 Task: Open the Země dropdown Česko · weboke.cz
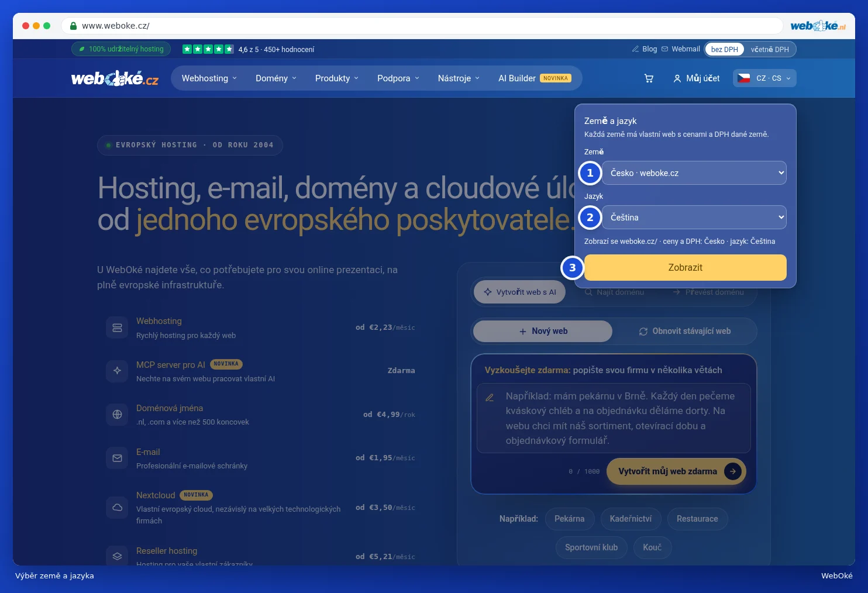(x=694, y=173)
